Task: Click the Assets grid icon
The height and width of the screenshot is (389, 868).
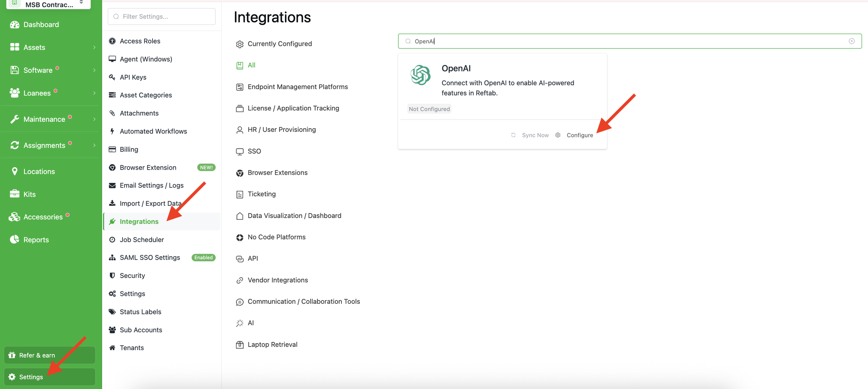Action: point(15,47)
